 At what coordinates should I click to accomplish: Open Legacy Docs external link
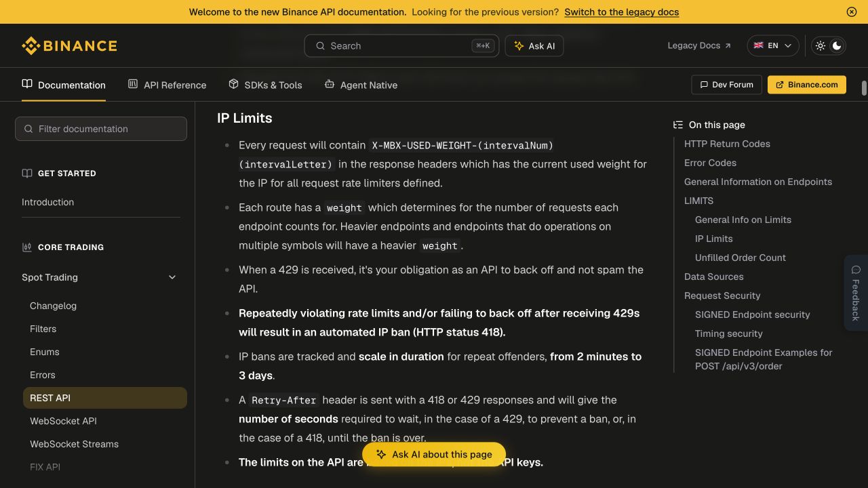click(699, 45)
